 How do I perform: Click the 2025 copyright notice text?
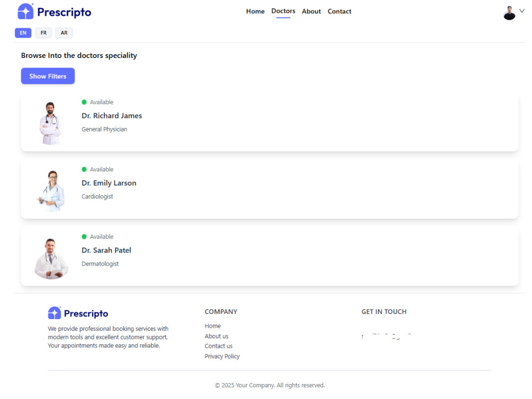coord(270,385)
